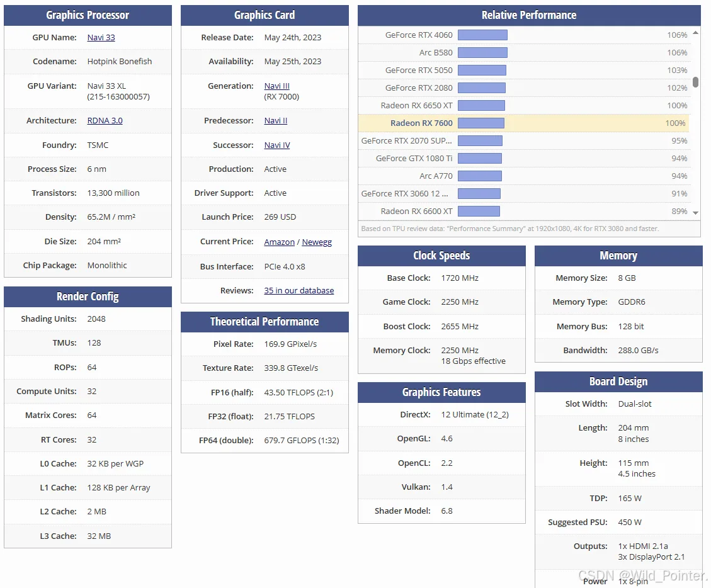Click the "21.75 TFLOPS" FP32 value

click(x=289, y=417)
